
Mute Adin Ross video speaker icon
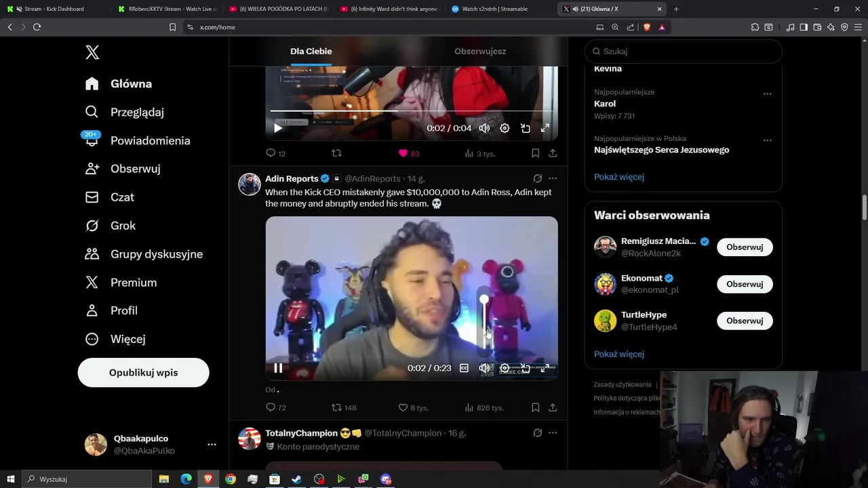point(484,368)
